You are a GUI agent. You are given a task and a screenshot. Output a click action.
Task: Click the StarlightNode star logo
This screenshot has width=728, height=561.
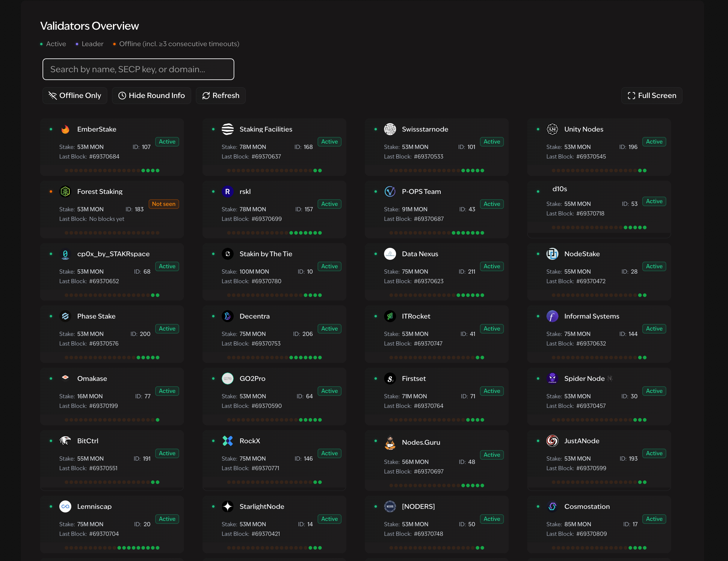(228, 507)
